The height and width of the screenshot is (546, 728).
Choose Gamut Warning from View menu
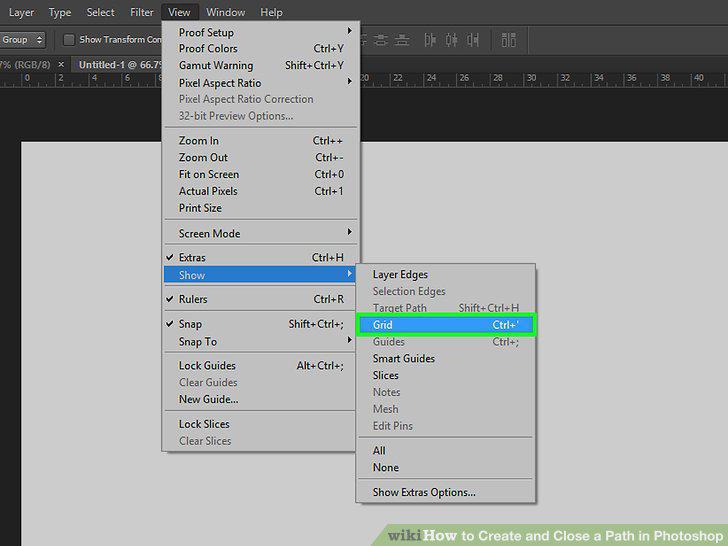click(261, 65)
